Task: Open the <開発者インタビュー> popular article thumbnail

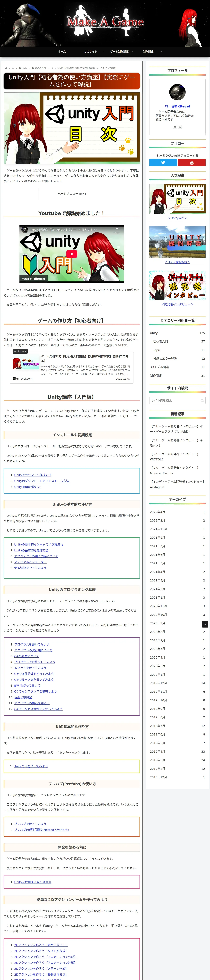Action: [x=177, y=285]
